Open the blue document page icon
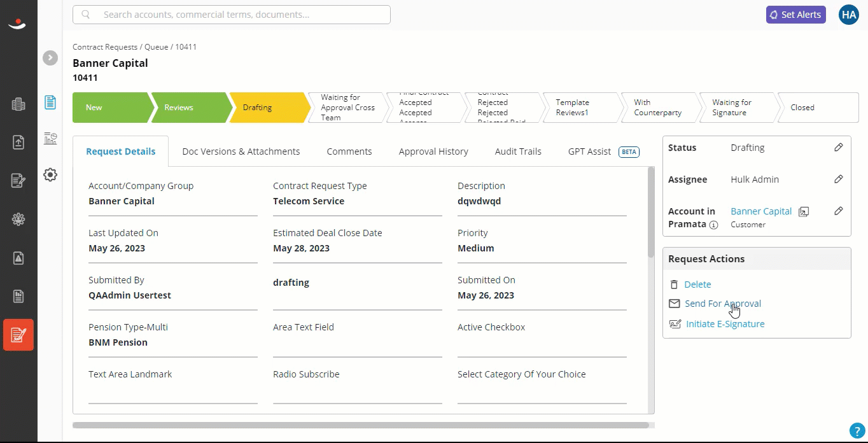 (50, 102)
